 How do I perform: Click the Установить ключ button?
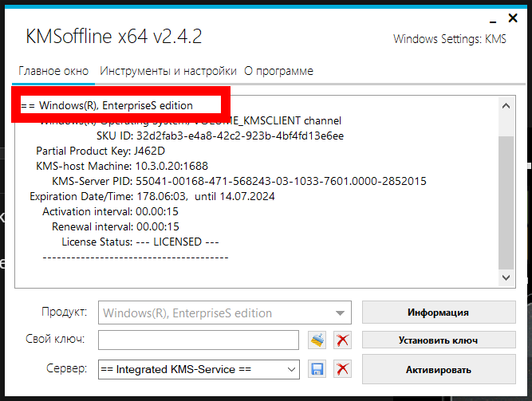pyautogui.click(x=439, y=340)
